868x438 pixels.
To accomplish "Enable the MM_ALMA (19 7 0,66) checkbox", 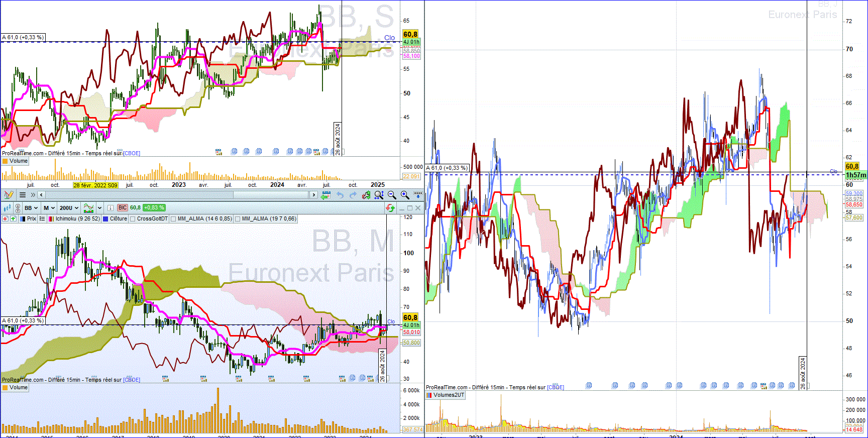I will tap(238, 219).
